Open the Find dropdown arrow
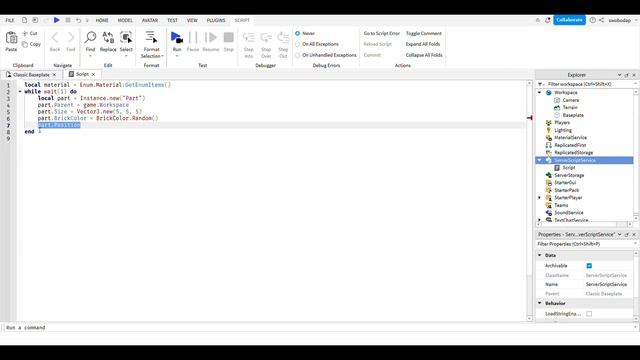This screenshot has width=640, height=360. point(90,56)
